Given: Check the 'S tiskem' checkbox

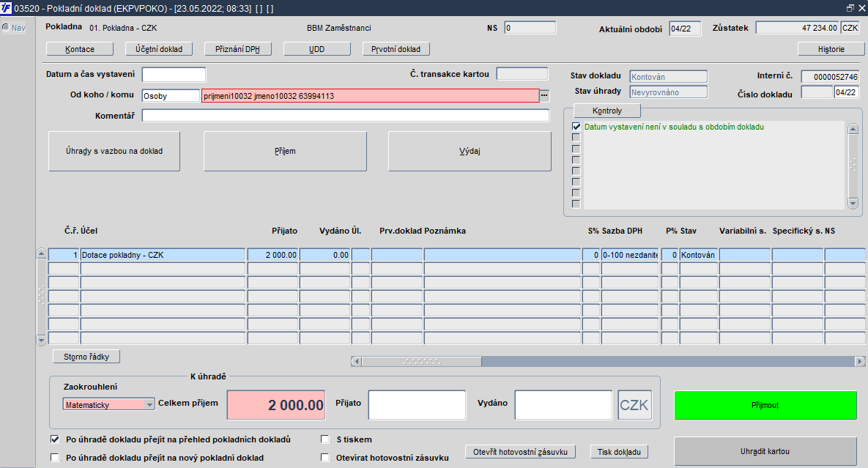Looking at the screenshot, I should point(325,439).
